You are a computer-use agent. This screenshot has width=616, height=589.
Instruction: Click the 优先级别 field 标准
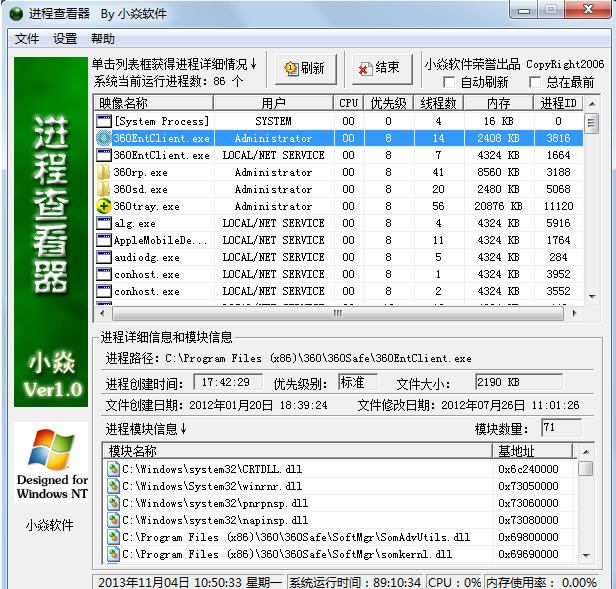point(358,382)
